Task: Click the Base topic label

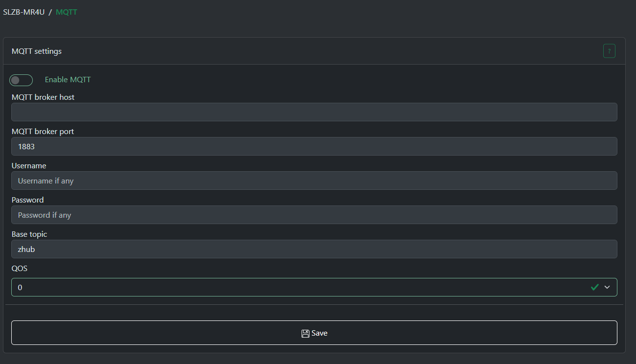Action: tap(29, 234)
